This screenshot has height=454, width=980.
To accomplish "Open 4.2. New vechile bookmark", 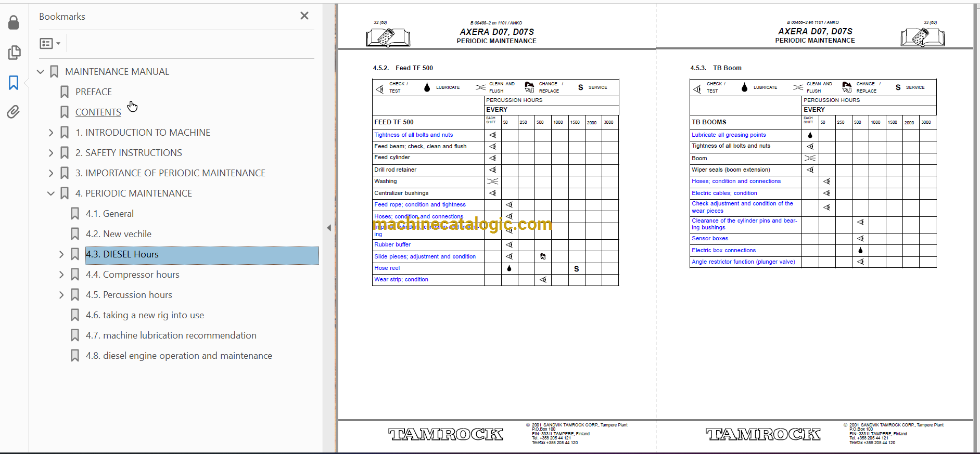I will point(119,234).
